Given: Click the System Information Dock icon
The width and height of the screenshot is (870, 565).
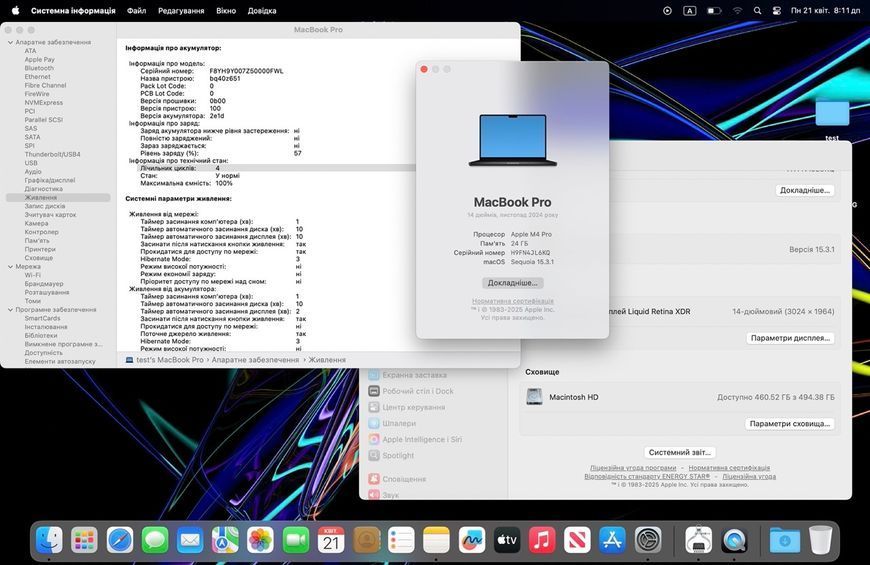Looking at the screenshot, I should click(x=699, y=540).
